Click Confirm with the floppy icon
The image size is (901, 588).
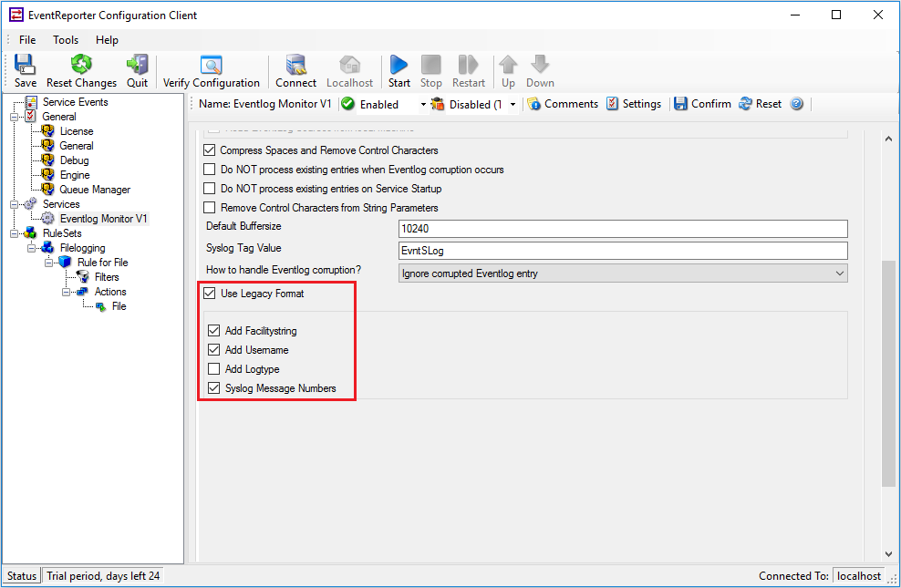702,104
